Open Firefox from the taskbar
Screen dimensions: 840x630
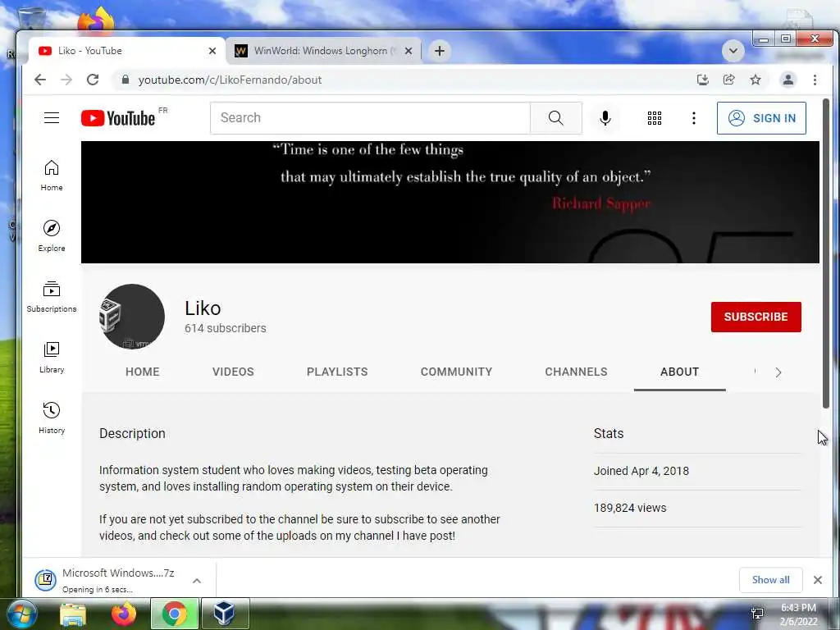click(124, 614)
